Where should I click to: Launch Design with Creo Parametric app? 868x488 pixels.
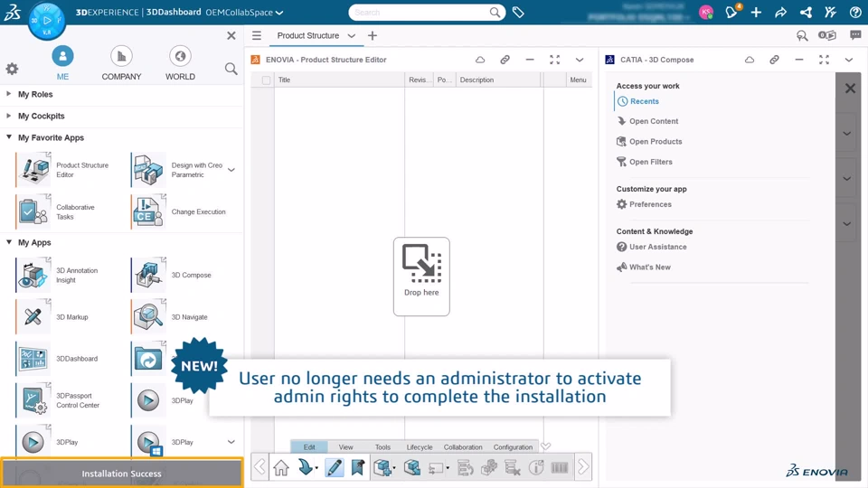(x=149, y=169)
